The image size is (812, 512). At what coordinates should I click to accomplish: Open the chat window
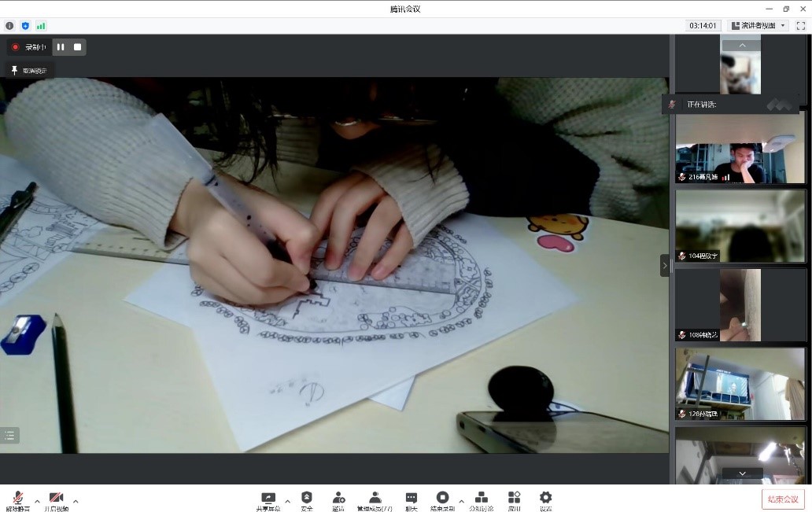point(411,499)
